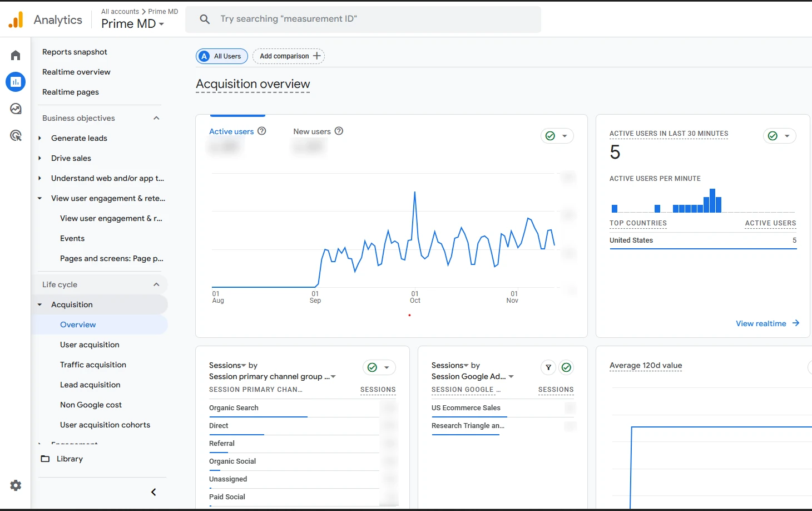
Task: Click the help icon beside Active users
Action: pyautogui.click(x=262, y=131)
